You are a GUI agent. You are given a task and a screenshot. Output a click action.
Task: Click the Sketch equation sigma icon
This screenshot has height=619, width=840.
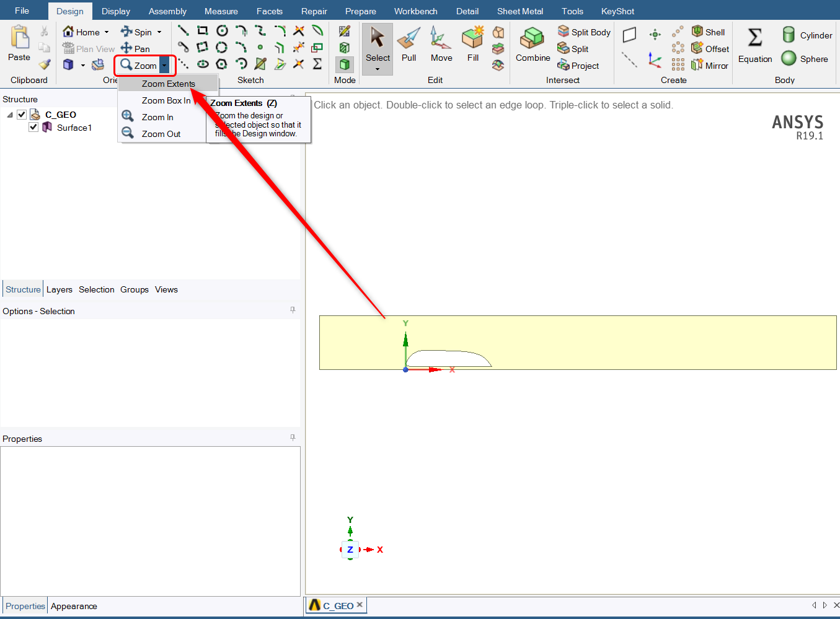click(x=317, y=64)
